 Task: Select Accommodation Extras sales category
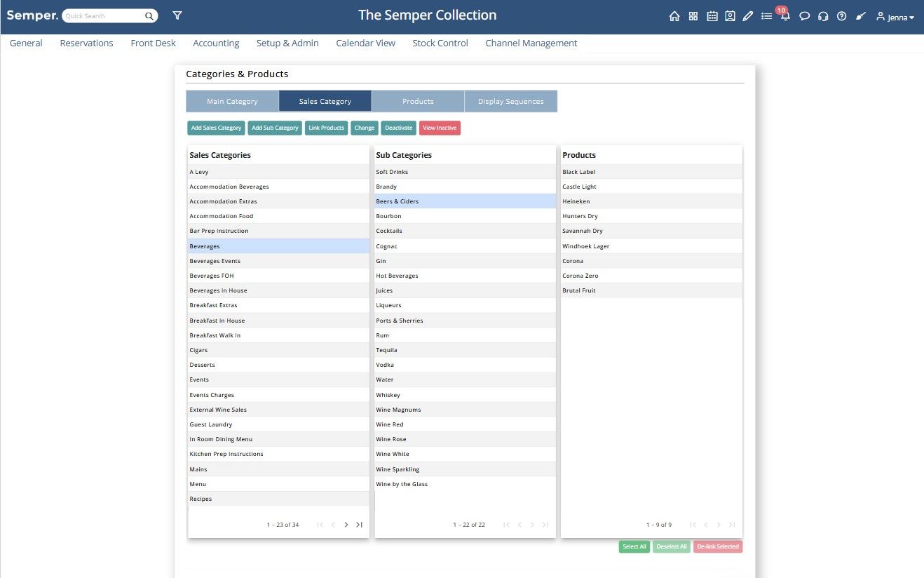[x=279, y=201]
